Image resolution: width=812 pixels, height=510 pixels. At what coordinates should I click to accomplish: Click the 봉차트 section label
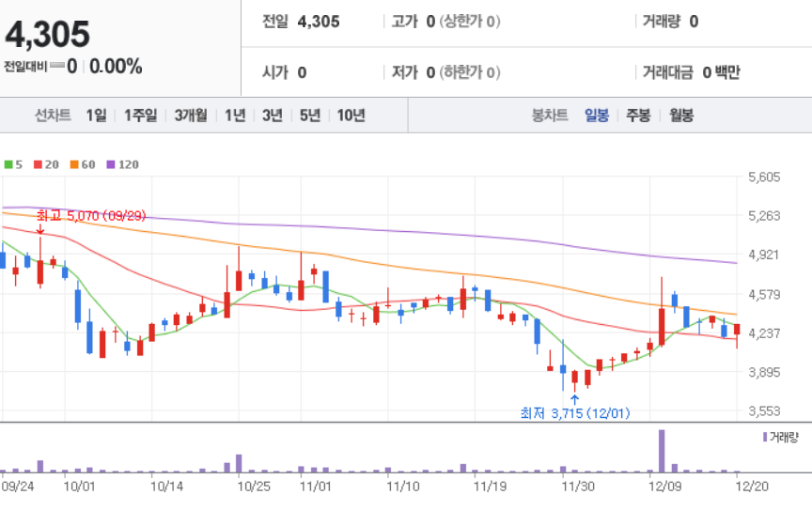(550, 115)
